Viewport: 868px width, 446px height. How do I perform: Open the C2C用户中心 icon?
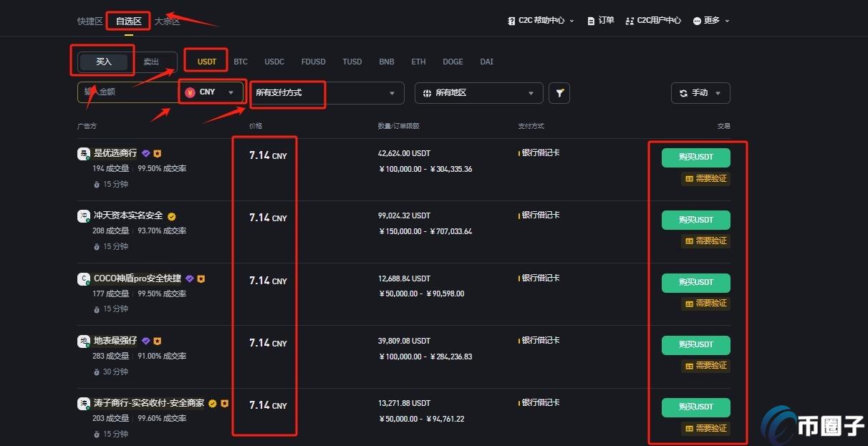[630, 20]
